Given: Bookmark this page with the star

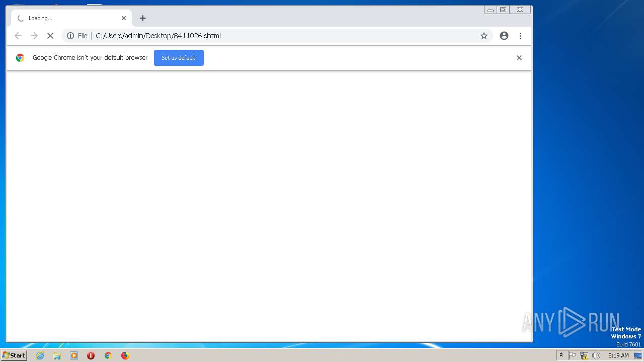Looking at the screenshot, I should pyautogui.click(x=484, y=36).
